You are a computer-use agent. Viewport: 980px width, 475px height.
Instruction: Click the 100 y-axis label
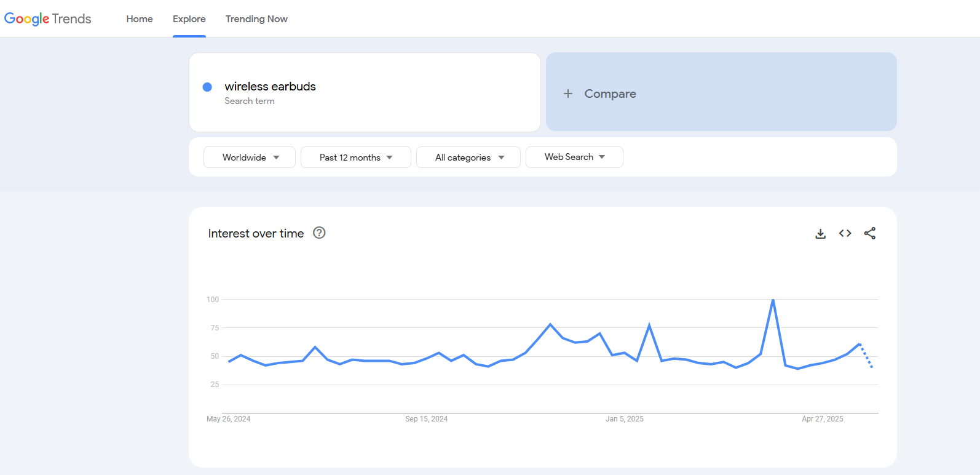(x=213, y=300)
